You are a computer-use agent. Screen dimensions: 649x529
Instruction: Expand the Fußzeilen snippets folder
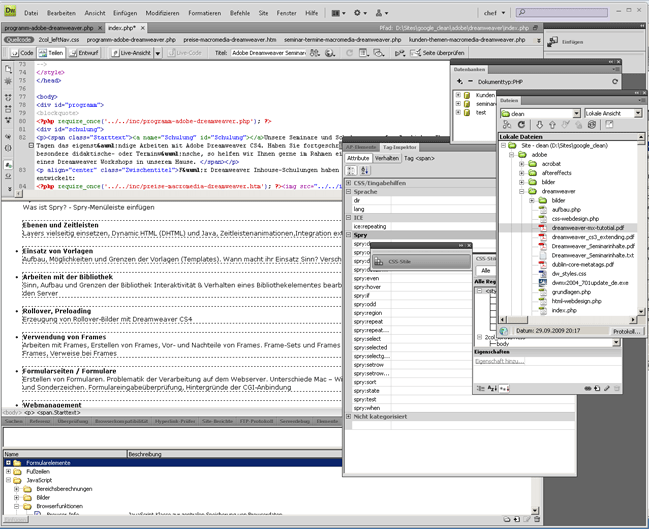8,471
